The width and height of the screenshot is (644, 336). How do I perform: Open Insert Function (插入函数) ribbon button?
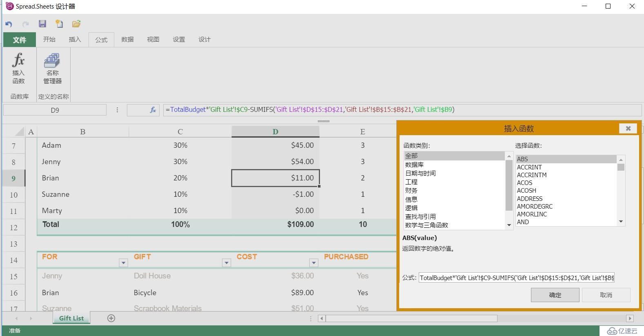pos(19,69)
